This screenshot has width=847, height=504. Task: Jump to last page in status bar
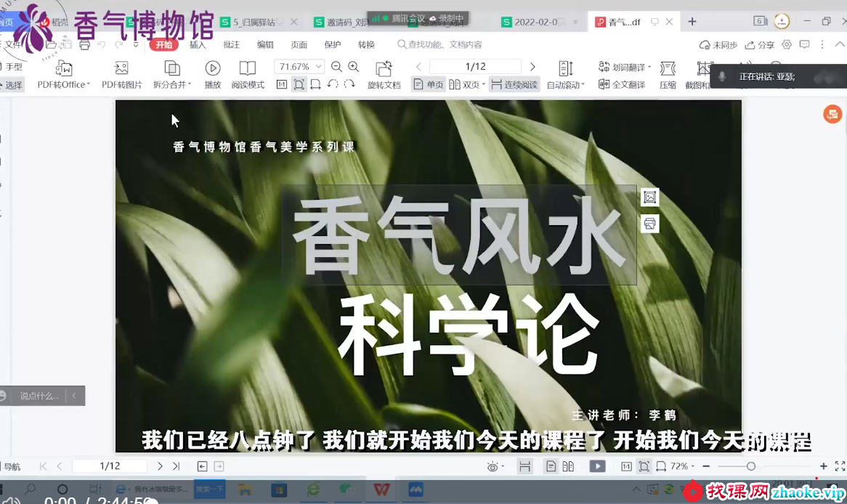coord(176,466)
